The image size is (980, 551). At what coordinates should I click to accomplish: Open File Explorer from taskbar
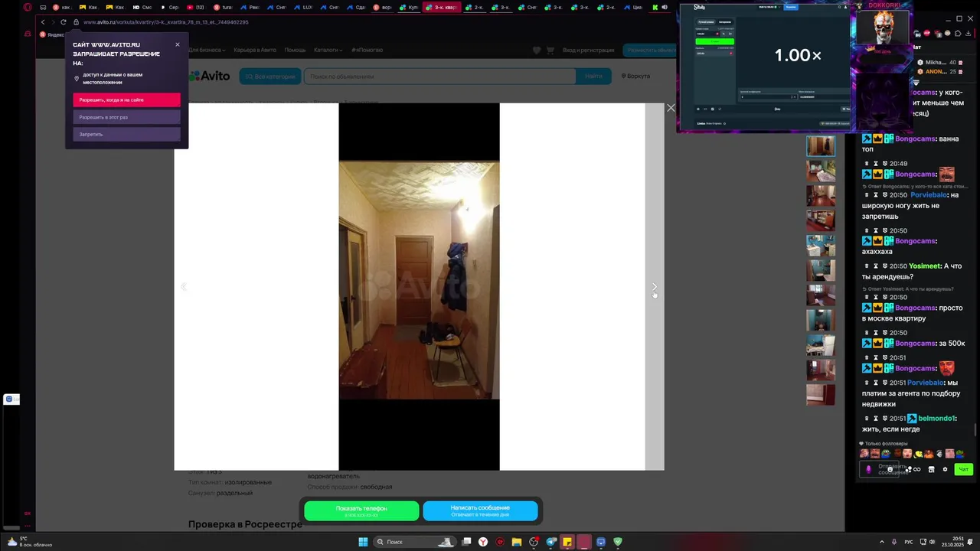tap(517, 542)
